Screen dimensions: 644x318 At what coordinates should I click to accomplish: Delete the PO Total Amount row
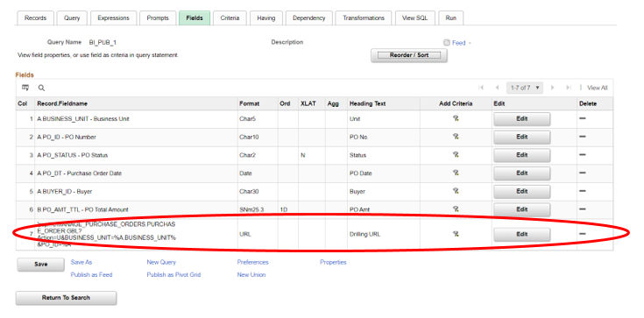click(x=583, y=209)
